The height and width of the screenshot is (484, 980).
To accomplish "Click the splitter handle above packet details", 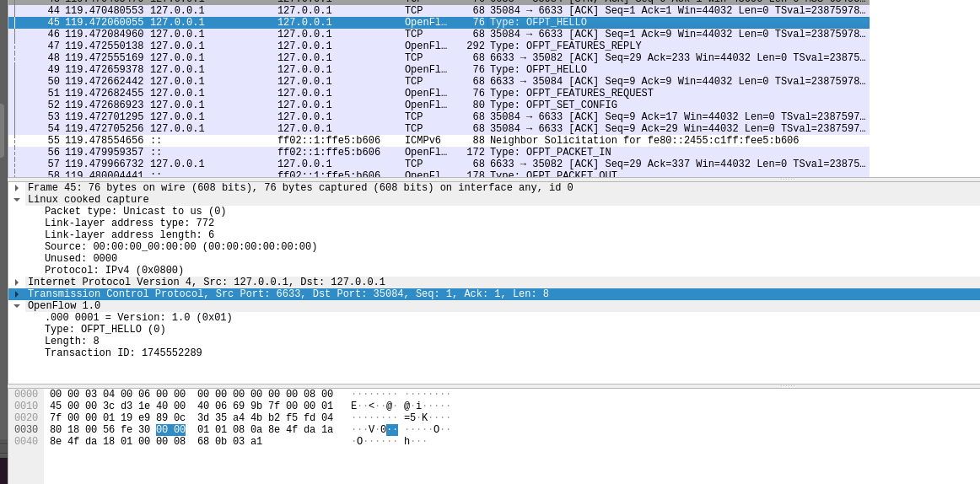I will [x=788, y=180].
